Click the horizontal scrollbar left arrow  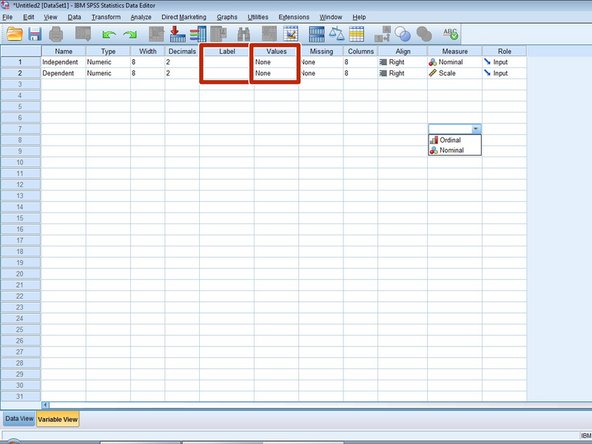tap(45, 405)
